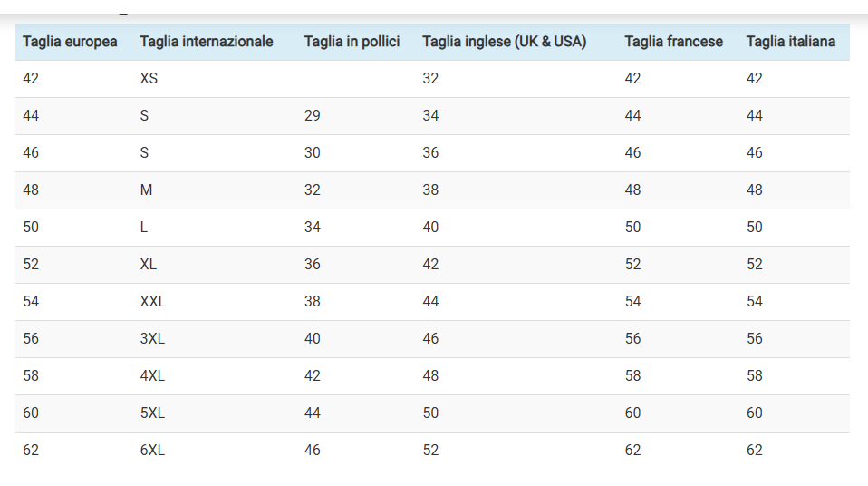The height and width of the screenshot is (486, 868).
Task: Select the XL international size cell
Action: pyautogui.click(x=149, y=264)
